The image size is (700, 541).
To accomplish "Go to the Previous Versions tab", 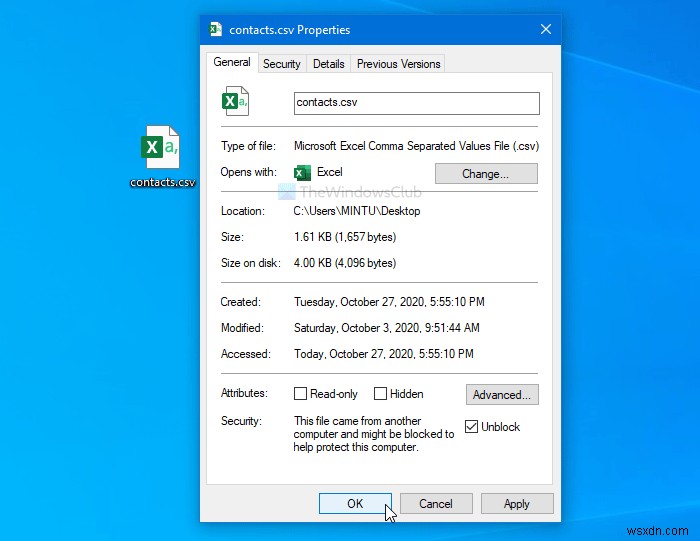I will (x=398, y=64).
